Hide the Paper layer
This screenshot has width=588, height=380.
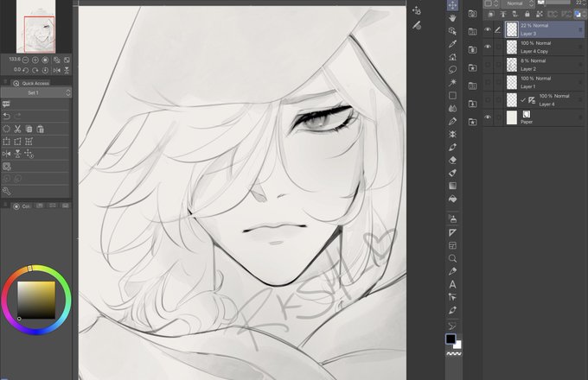(488, 117)
